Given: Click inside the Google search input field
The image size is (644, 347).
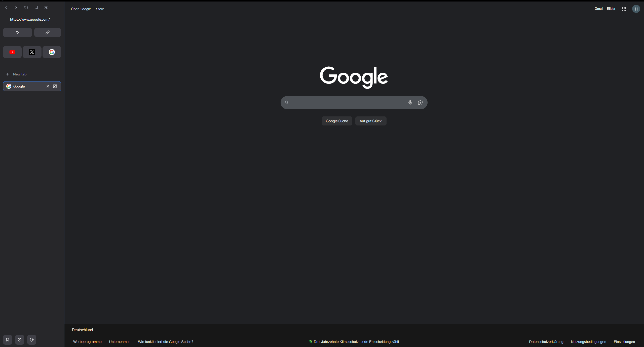Looking at the screenshot, I should (x=347, y=102).
